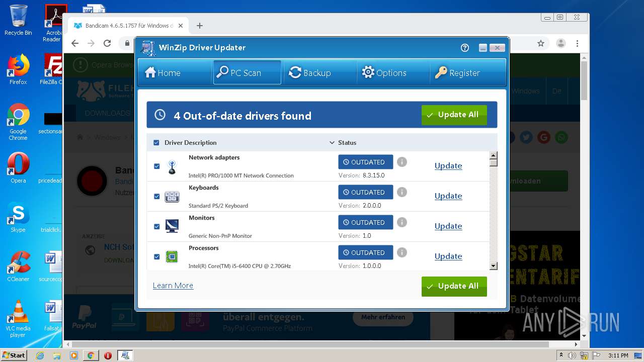Open a new Chrome tab
Screen dimensions: 644x362
200,26
